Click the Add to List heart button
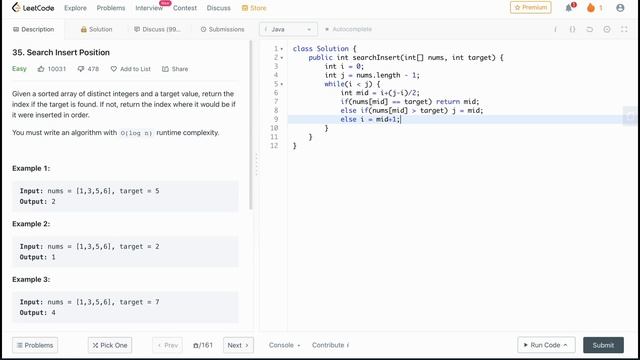Image resolution: width=640 pixels, height=360 pixels. point(131,69)
